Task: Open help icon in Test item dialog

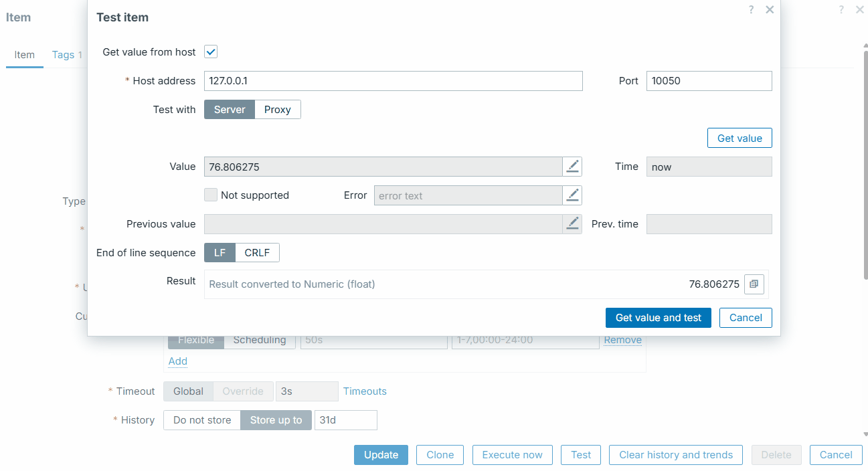Action: [752, 10]
